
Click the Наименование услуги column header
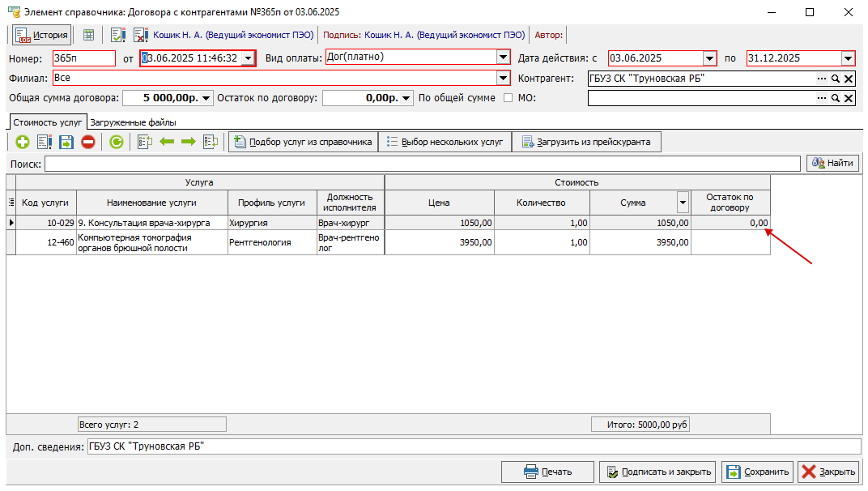tap(151, 203)
